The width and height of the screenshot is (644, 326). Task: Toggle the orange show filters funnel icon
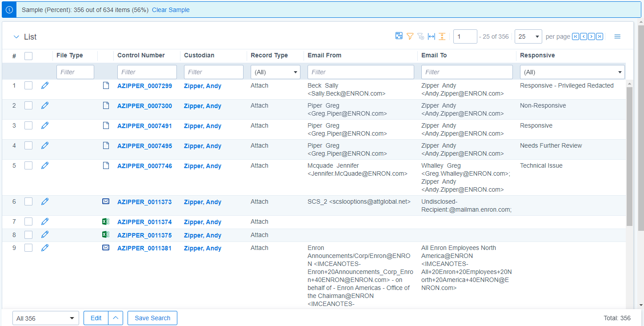pyautogui.click(x=410, y=36)
